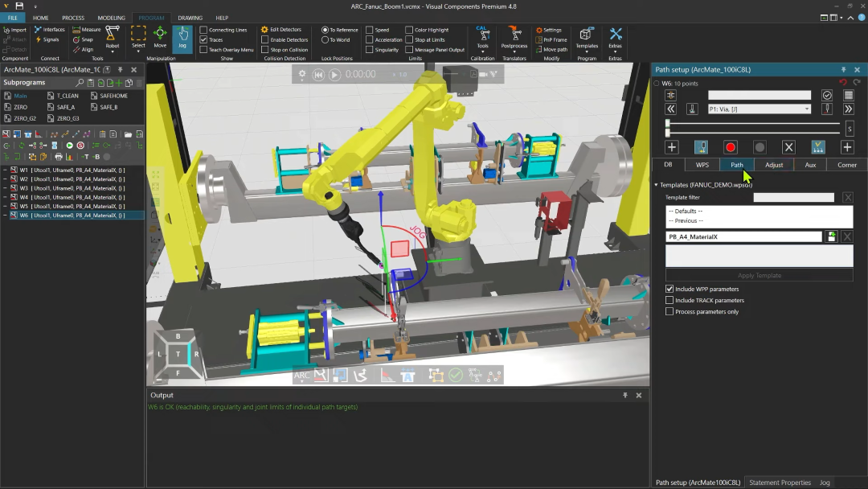Image resolution: width=868 pixels, height=489 pixels.
Task: Collapse the Templates section
Action: click(656, 185)
